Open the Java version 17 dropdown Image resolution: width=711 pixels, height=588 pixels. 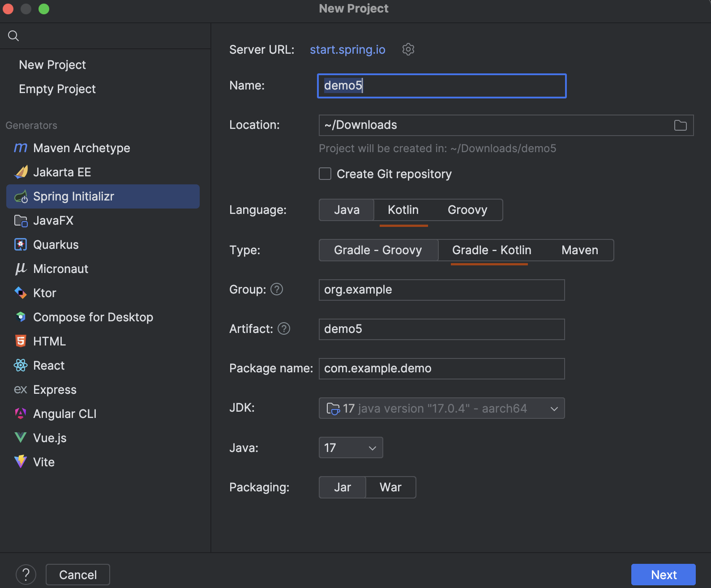[351, 447]
